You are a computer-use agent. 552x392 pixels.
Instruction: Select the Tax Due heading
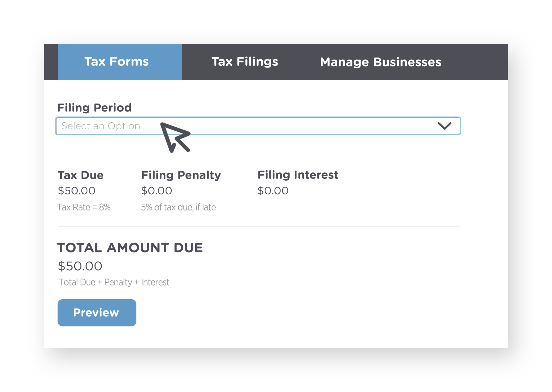click(80, 175)
